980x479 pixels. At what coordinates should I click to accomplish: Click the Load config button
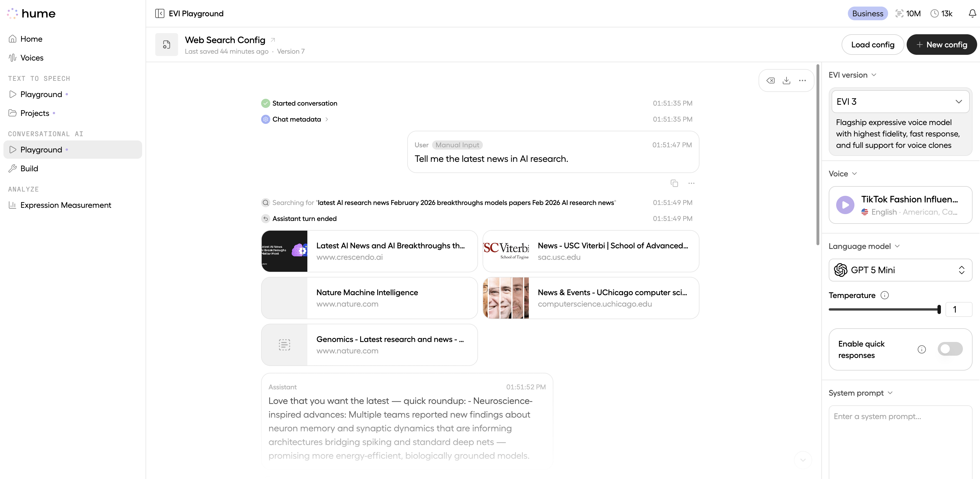pos(872,44)
